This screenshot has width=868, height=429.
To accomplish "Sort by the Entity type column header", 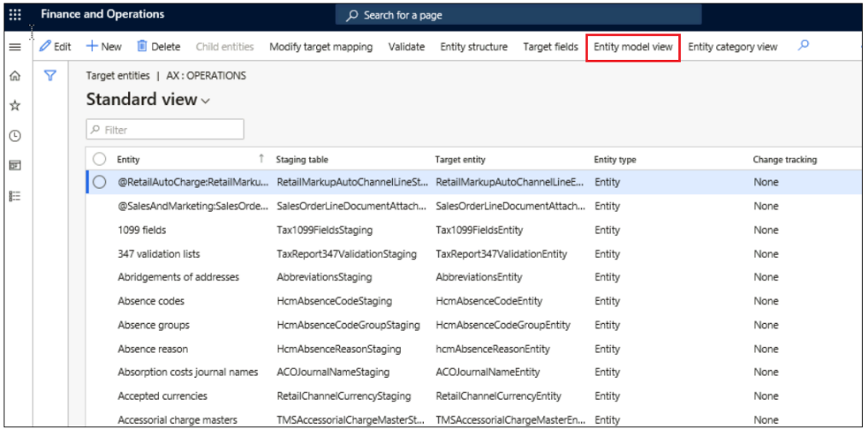I will point(615,160).
